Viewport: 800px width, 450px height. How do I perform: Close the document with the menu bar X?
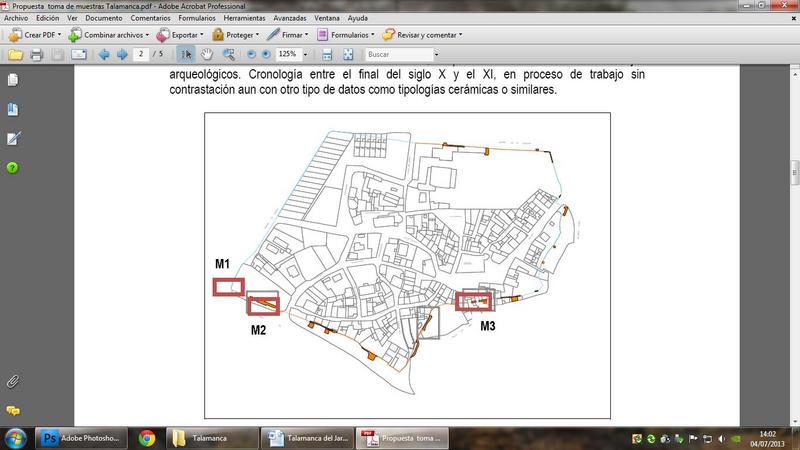tap(793, 18)
